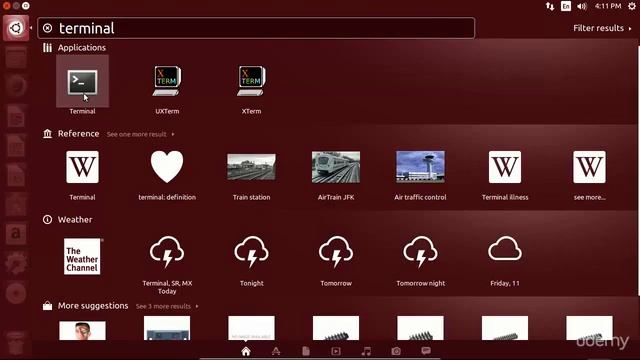The image size is (640, 360).
Task: Open the XTerm application
Action: 251,81
